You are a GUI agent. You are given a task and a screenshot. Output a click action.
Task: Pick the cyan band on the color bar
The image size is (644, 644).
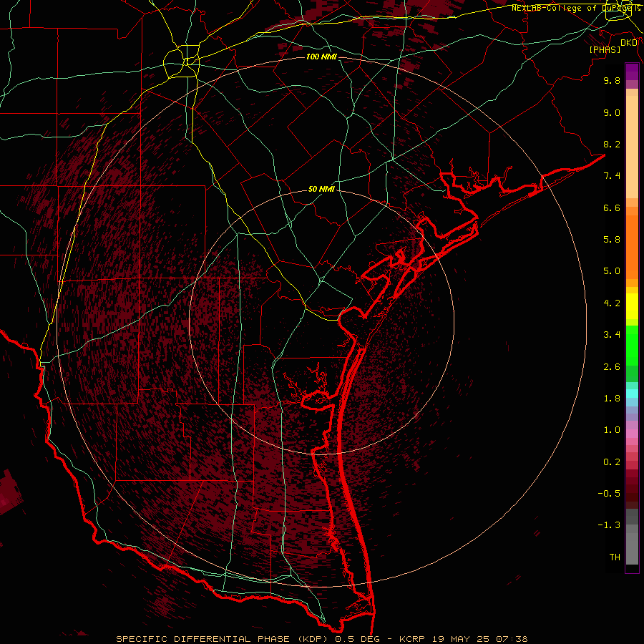tap(632, 393)
